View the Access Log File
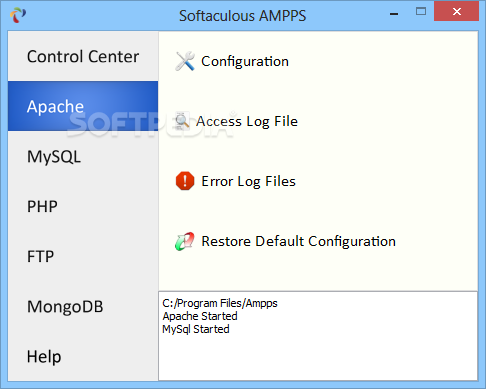Image resolution: width=486 pixels, height=389 pixels. point(247,121)
